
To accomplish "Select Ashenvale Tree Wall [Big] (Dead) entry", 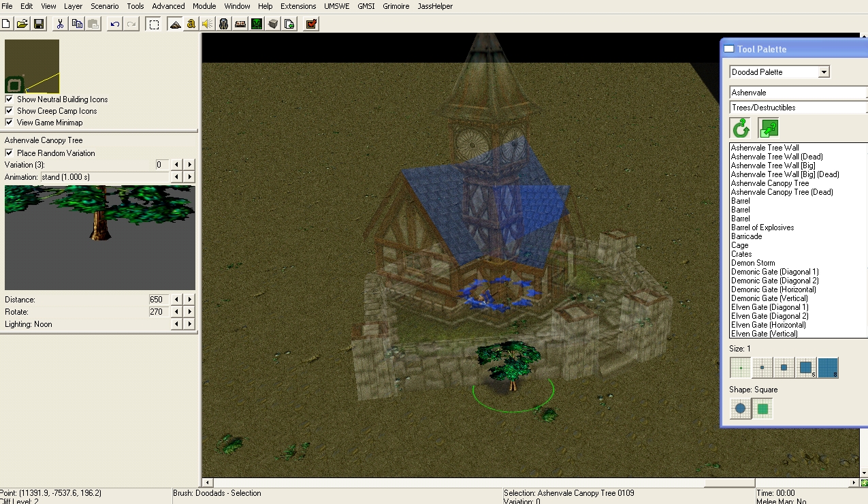I will coord(785,174).
